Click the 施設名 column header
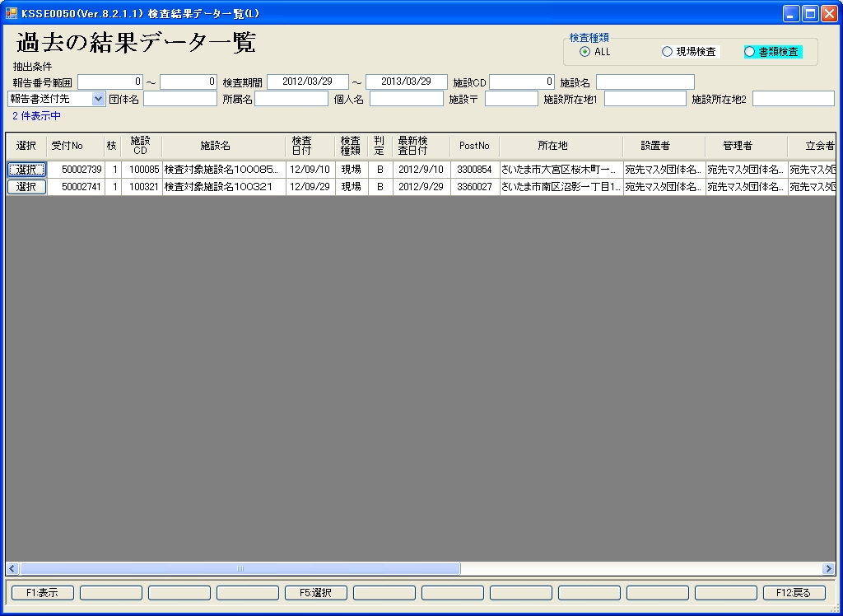Screen dimensions: 843x616 pos(215,146)
